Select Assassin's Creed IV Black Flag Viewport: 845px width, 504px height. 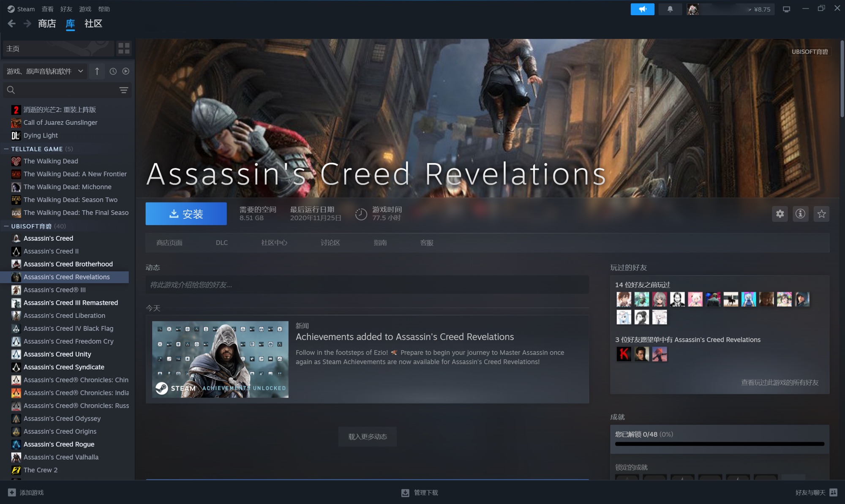click(x=69, y=328)
